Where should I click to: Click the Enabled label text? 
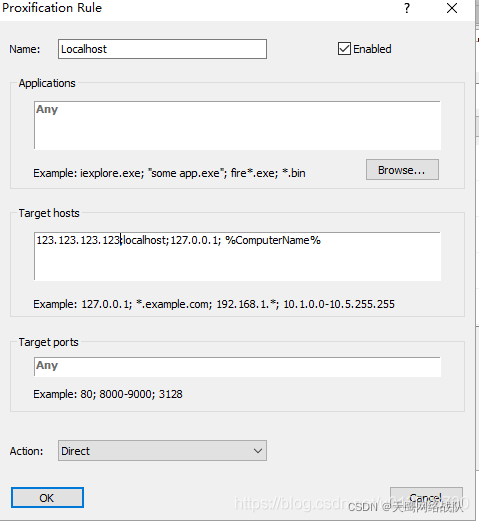point(372,49)
